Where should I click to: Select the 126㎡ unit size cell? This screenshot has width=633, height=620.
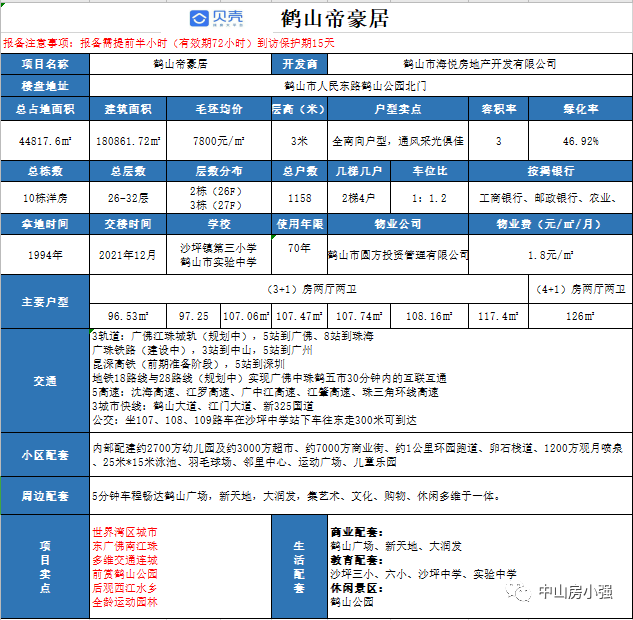(580, 316)
